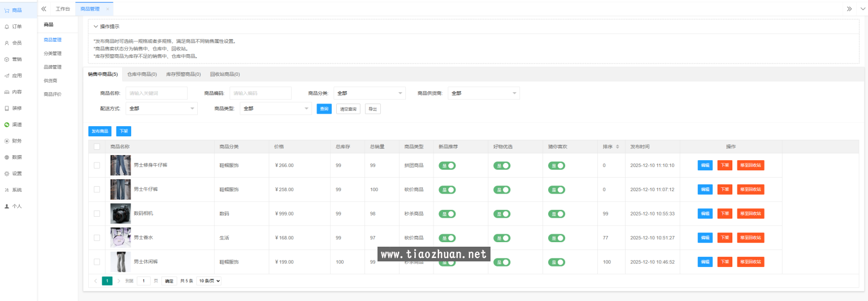
Task: Collapse sidebar with double-left-arrow icon
Action: 44,8
